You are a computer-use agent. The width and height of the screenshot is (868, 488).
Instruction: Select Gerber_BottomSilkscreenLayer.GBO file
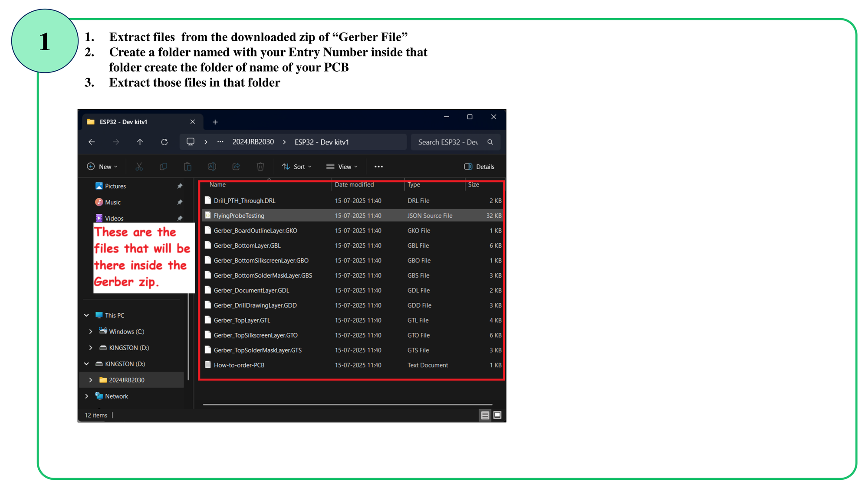352,260
